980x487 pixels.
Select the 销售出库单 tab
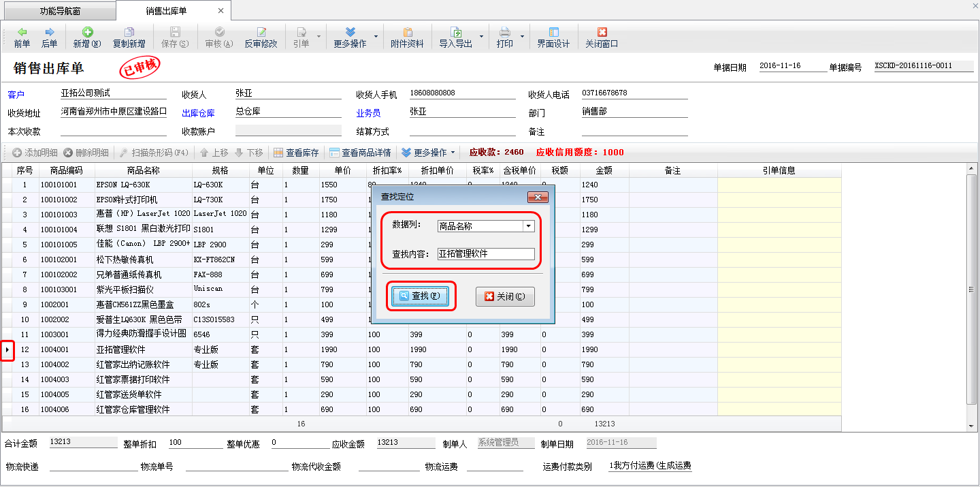pyautogui.click(x=166, y=12)
